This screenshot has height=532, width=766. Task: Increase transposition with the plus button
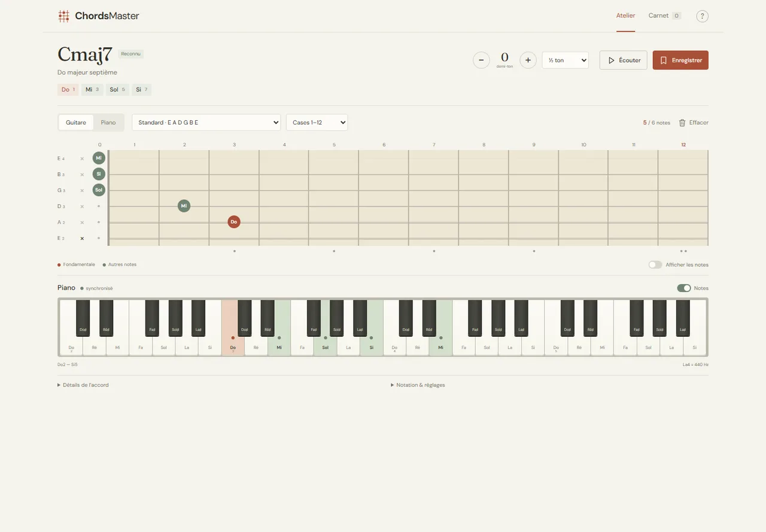[x=528, y=60]
